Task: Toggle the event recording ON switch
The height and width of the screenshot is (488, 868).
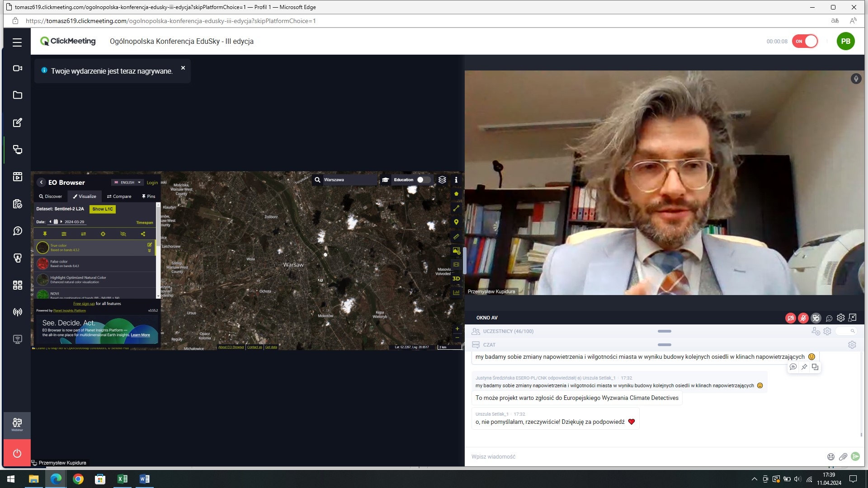Action: (805, 41)
